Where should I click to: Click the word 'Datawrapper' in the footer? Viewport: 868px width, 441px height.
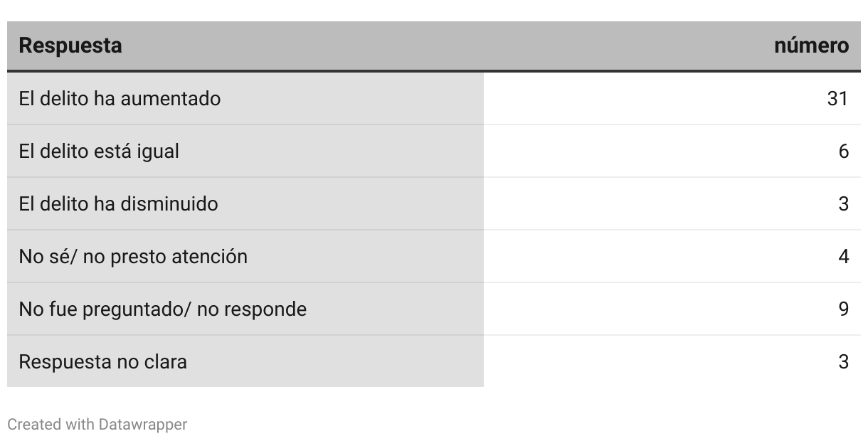click(x=143, y=425)
